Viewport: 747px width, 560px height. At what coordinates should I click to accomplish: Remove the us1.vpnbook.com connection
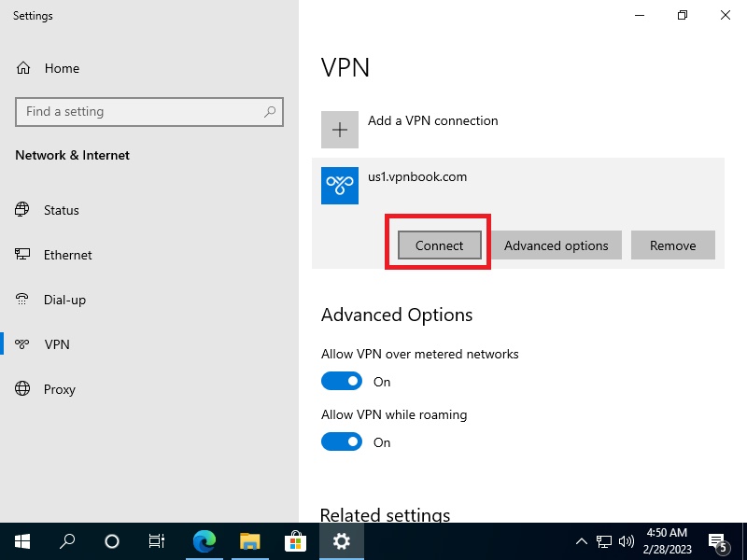(x=672, y=245)
